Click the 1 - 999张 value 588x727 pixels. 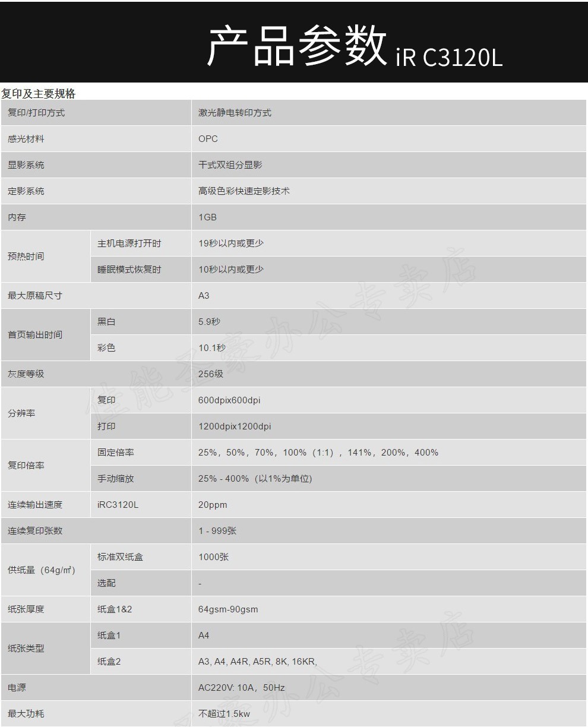(217, 530)
